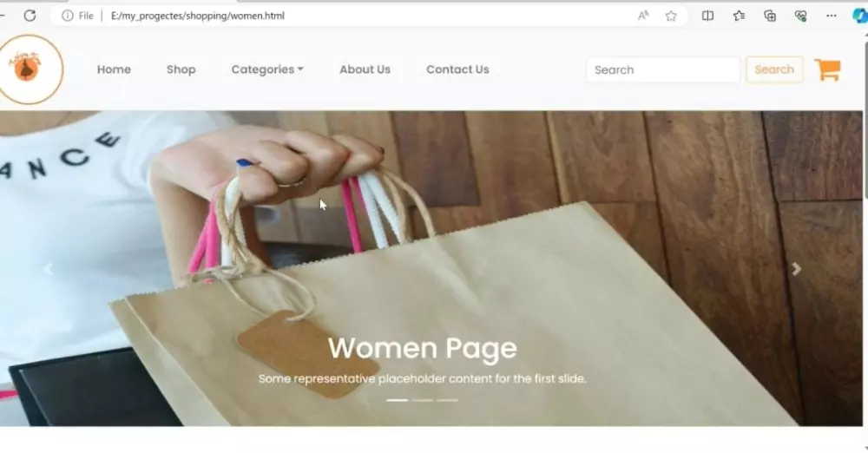Open the read aloud icon in address bar
The width and height of the screenshot is (868, 453).
coord(642,16)
